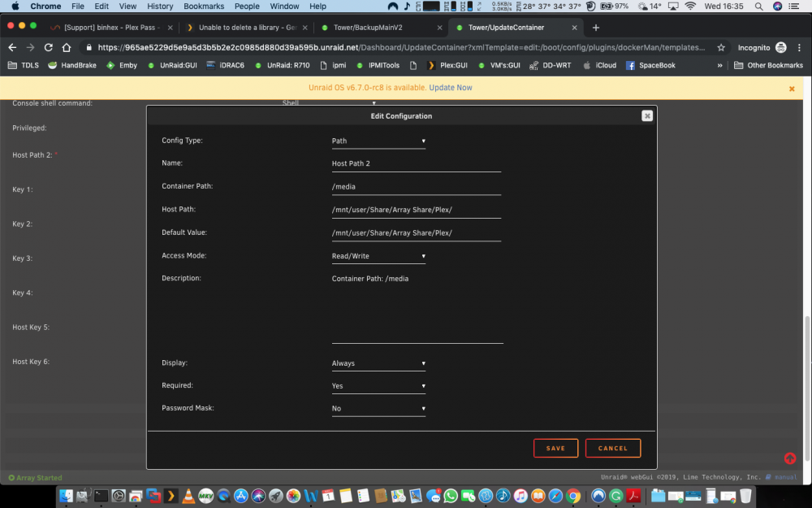The image size is (812, 508).
Task: Open the HandBrake bookmark
Action: pyautogui.click(x=72, y=65)
